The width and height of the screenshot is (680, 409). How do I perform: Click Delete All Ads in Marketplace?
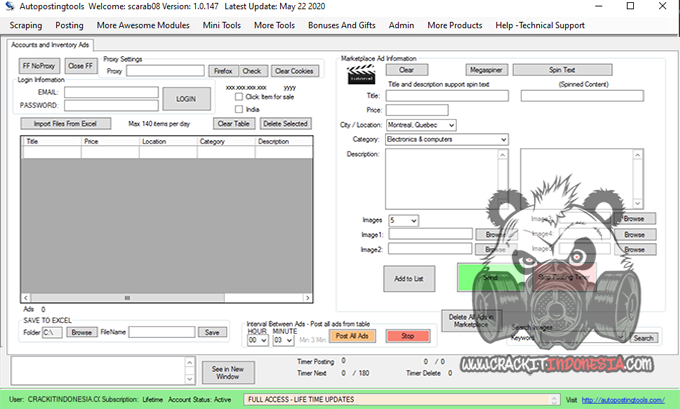pos(471,321)
